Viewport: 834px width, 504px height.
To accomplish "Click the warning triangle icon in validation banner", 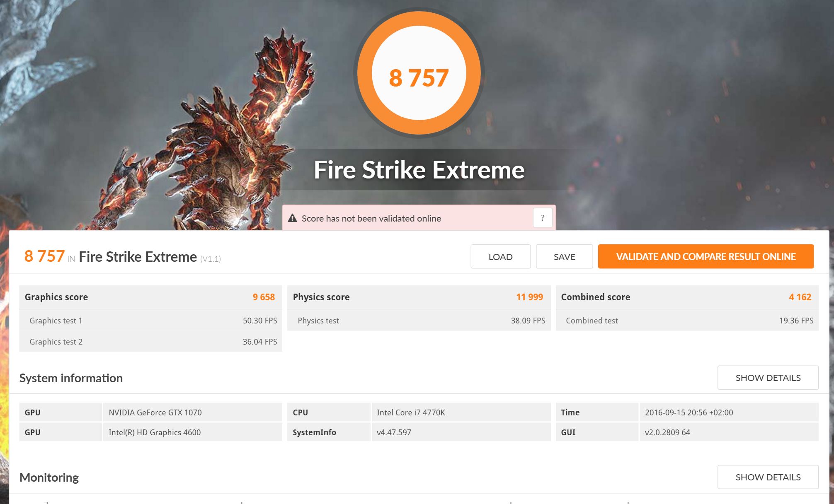I will pyautogui.click(x=292, y=218).
